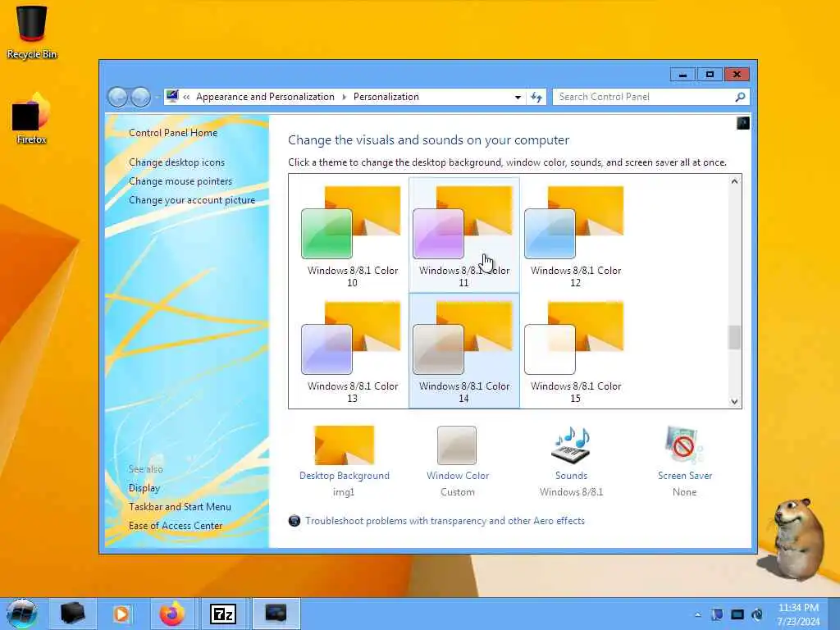
Task: Click the Refresh button beside address bar
Action: coord(536,97)
